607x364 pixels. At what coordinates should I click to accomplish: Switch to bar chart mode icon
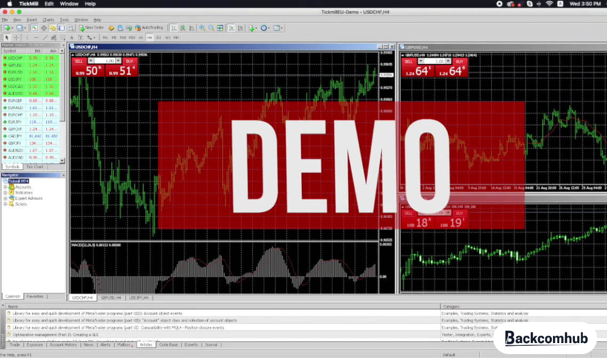(174, 28)
